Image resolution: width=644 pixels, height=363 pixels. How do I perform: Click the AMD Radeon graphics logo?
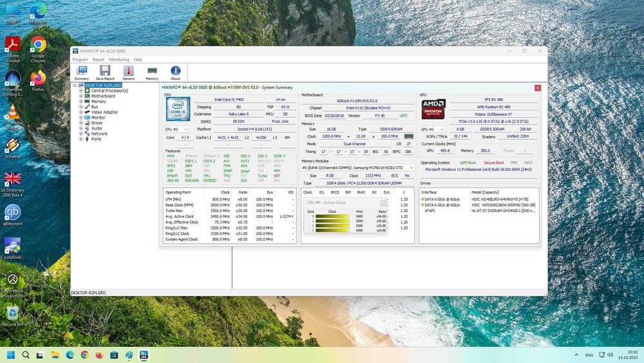point(433,110)
